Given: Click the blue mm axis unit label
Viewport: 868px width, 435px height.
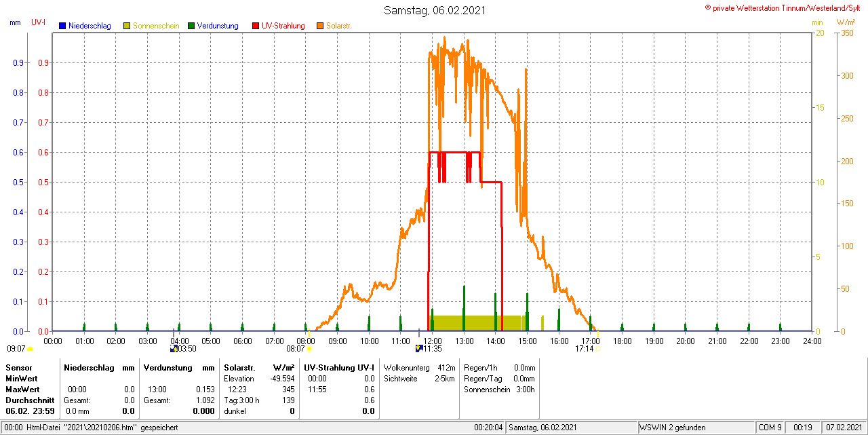Looking at the screenshot, I should 16,22.
